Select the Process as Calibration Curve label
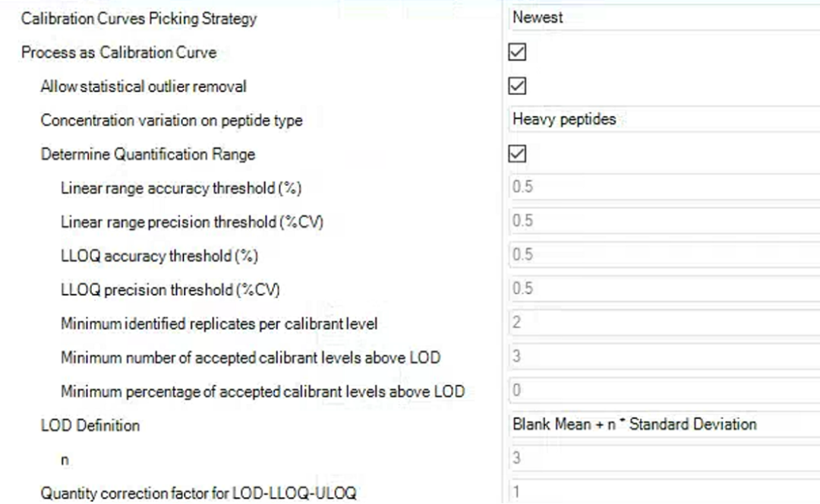 118,52
